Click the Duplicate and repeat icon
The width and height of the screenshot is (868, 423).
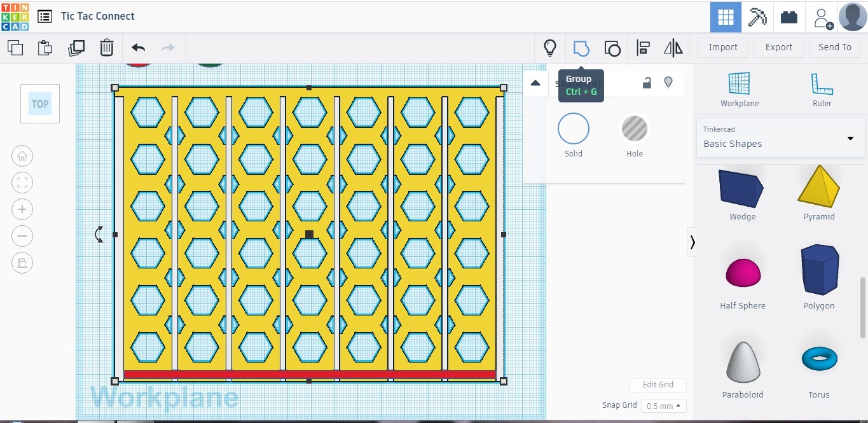(76, 48)
